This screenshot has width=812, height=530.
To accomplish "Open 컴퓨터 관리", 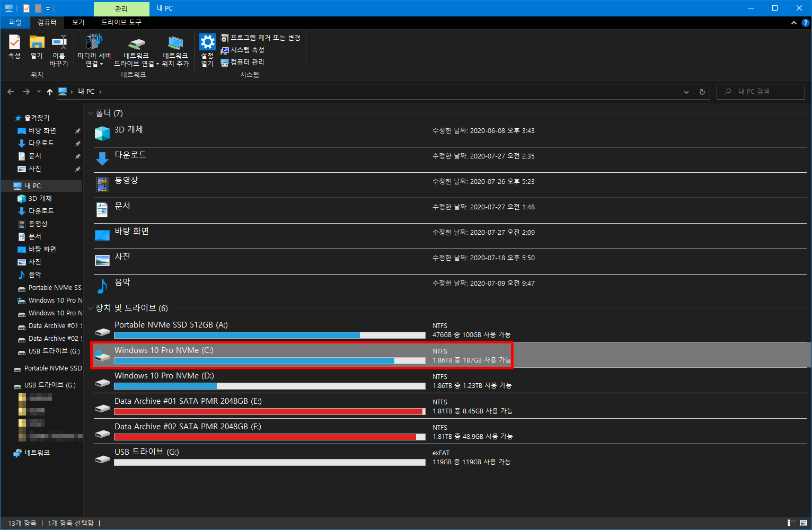I will point(243,62).
